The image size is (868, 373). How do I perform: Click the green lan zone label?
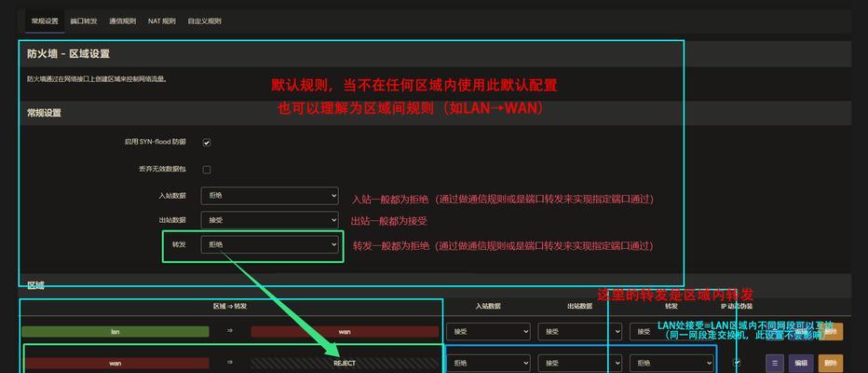point(115,331)
